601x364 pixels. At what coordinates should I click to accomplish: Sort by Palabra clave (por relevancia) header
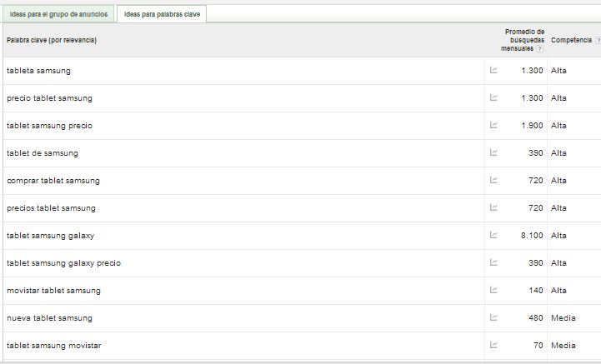click(x=52, y=40)
